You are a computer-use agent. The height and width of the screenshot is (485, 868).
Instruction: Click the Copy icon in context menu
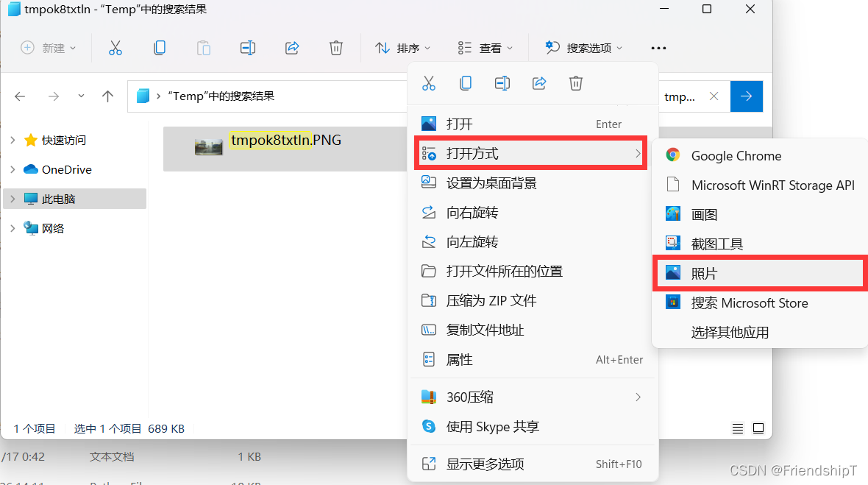466,83
